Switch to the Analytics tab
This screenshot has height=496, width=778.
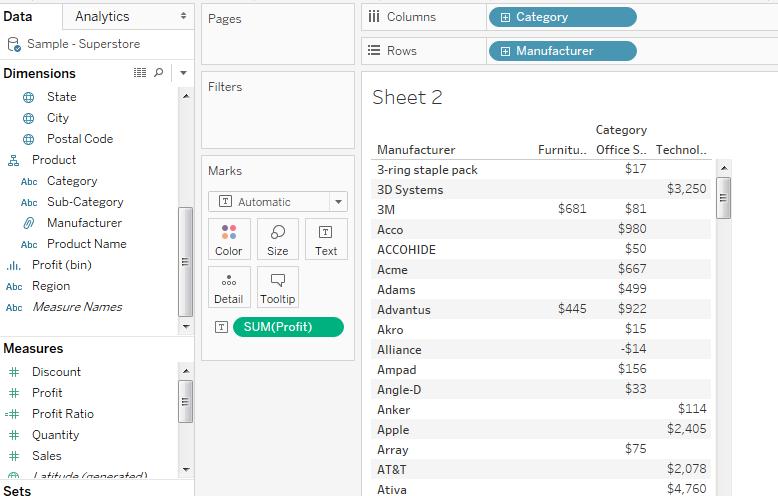102,16
